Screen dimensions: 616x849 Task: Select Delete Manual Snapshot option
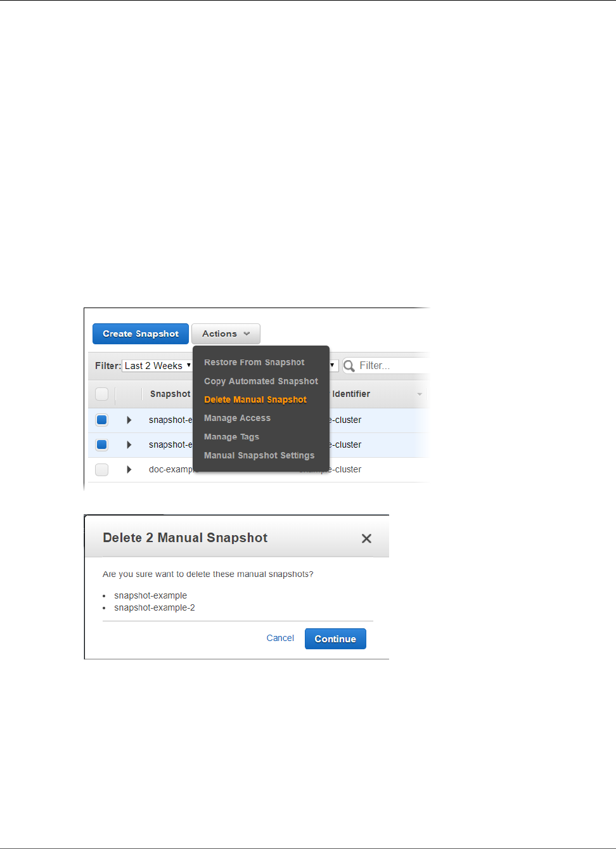[x=255, y=399]
